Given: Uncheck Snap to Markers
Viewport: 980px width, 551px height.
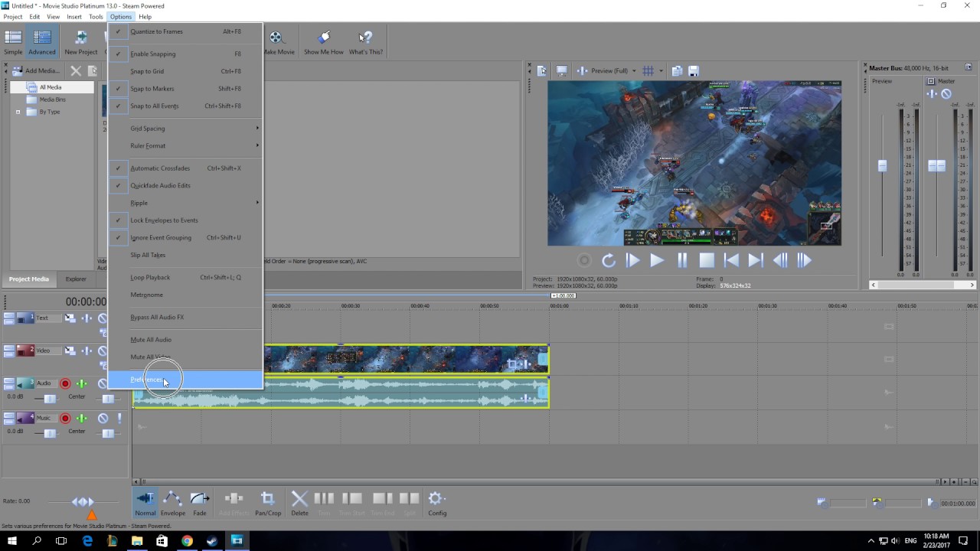Looking at the screenshot, I should point(185,89).
